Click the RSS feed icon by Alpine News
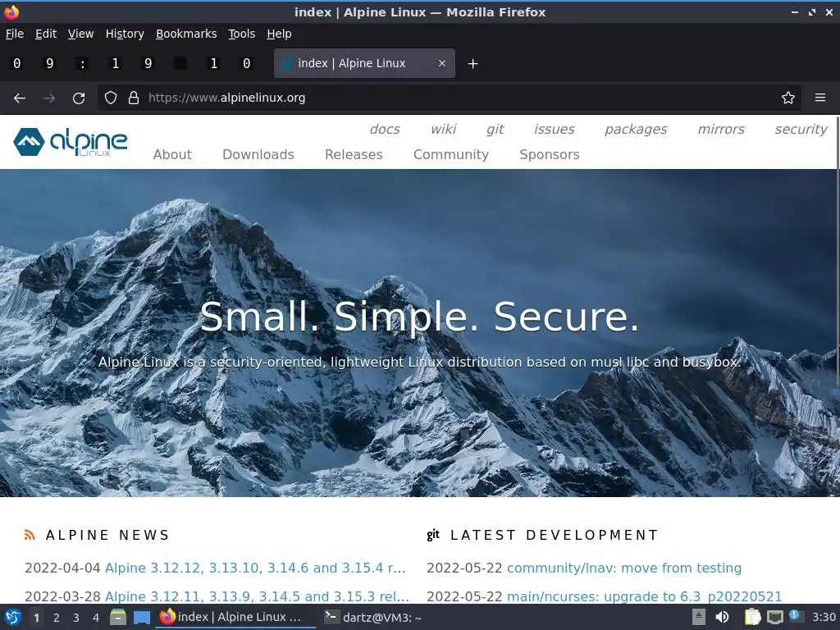This screenshot has width=840, height=630. 30,535
